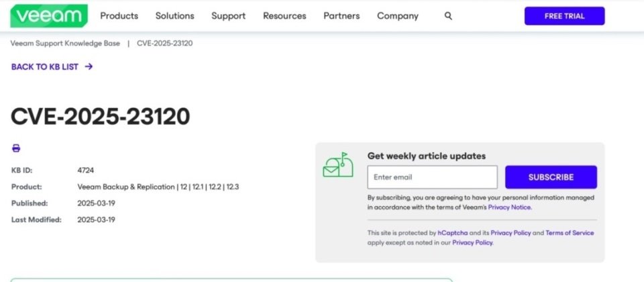This screenshot has height=282, width=644.
Task: Go to Veeam Support Knowledge Base breadcrumb
Action: pos(65,43)
